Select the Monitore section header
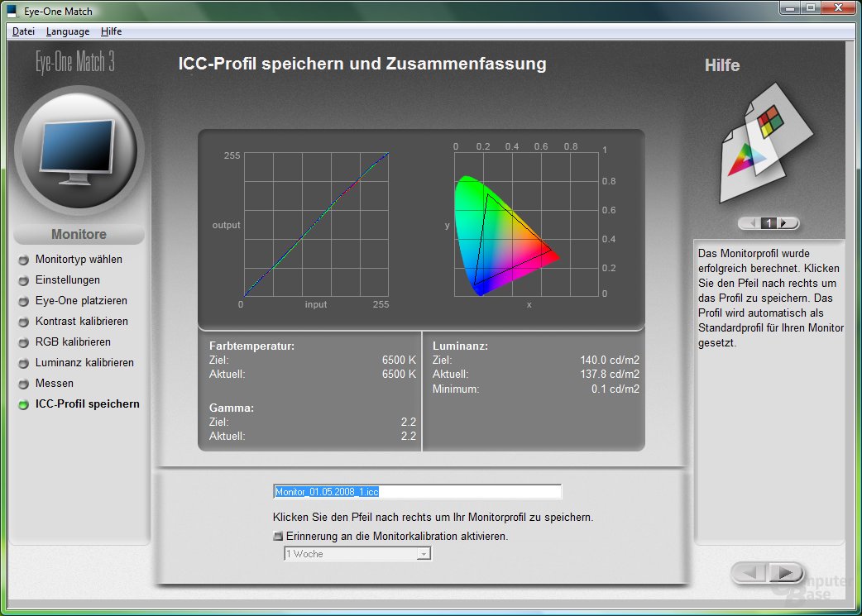The height and width of the screenshot is (616, 862). click(79, 234)
